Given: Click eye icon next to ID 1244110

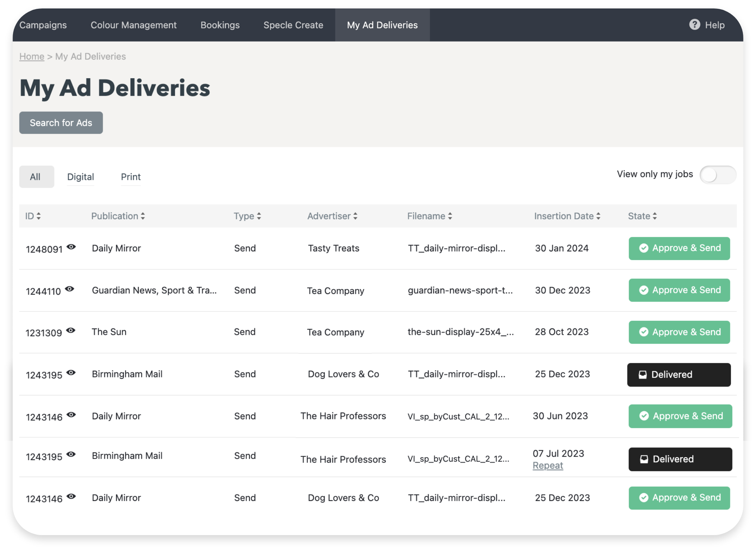Looking at the screenshot, I should [x=70, y=289].
